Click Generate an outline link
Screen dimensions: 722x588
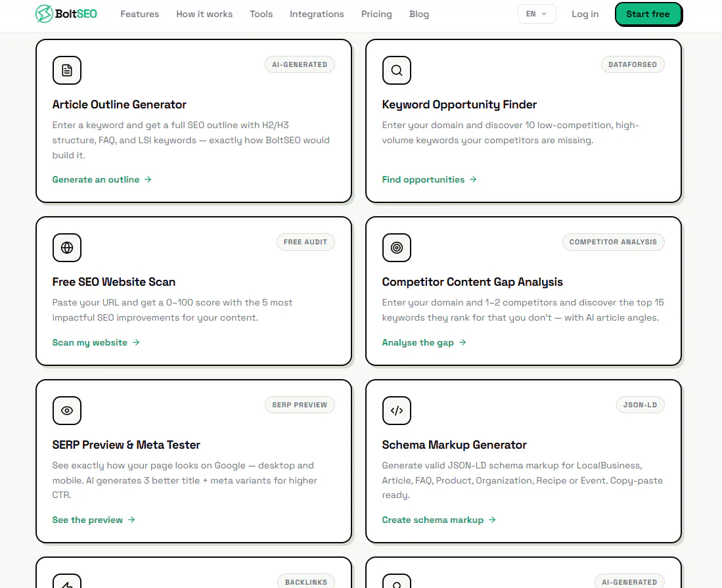click(x=102, y=179)
